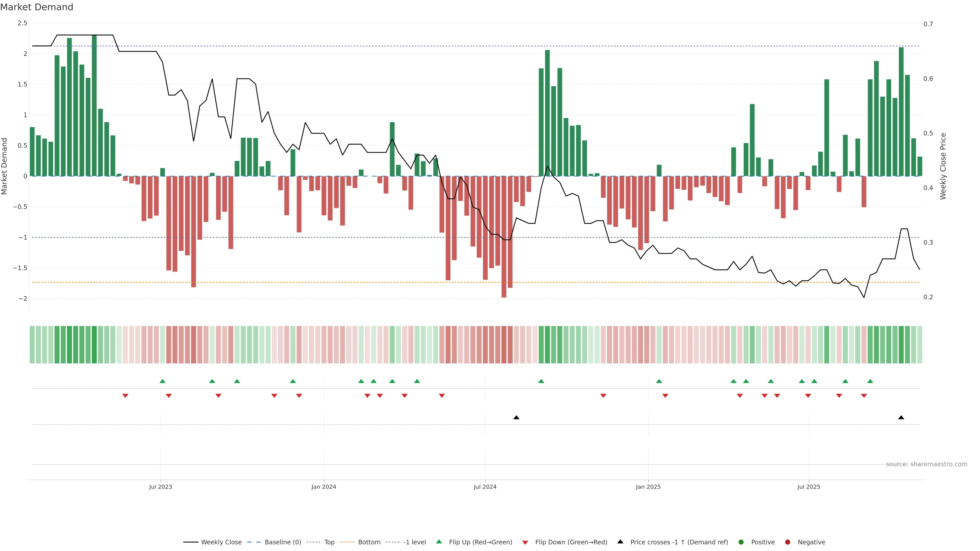Viewport: 980px width, 551px height.
Task: Click the first green flip-up triangle marker
Action: point(163,381)
